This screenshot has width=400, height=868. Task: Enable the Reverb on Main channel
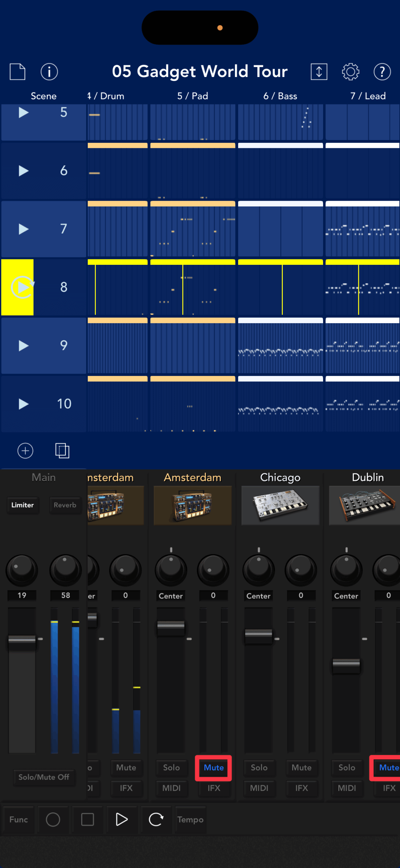pyautogui.click(x=65, y=505)
